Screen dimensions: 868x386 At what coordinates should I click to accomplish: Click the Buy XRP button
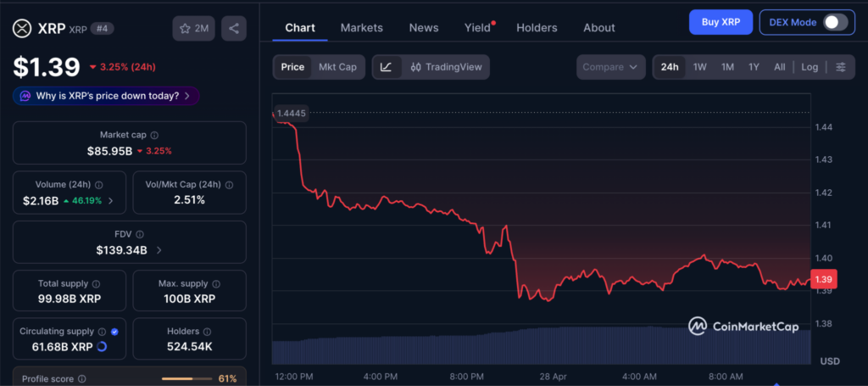point(721,22)
